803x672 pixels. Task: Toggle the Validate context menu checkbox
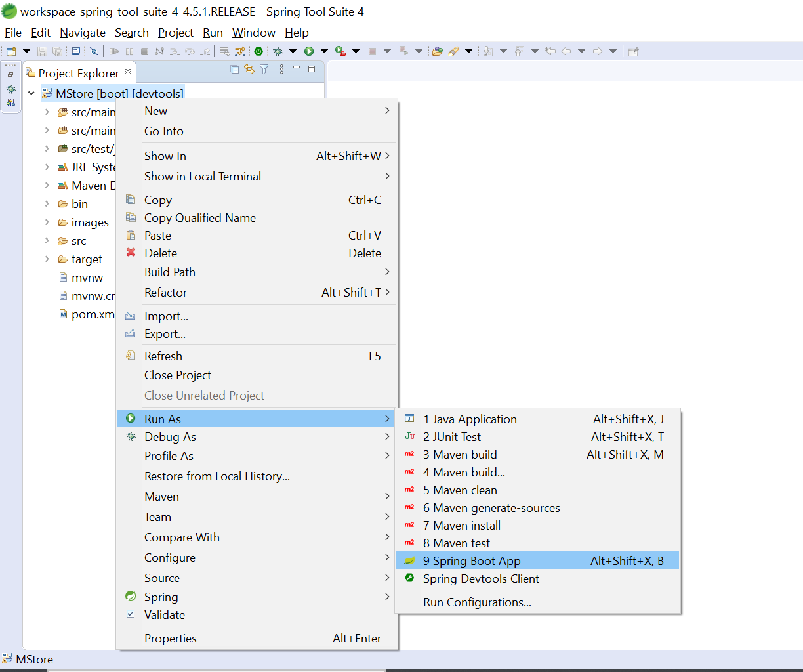pyautogui.click(x=131, y=614)
